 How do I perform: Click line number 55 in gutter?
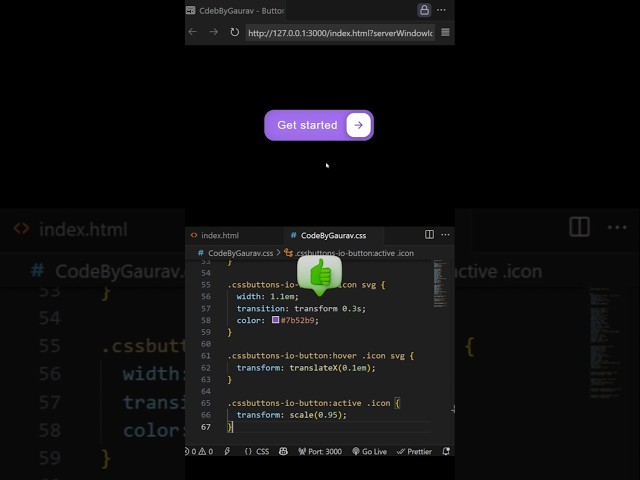point(206,284)
